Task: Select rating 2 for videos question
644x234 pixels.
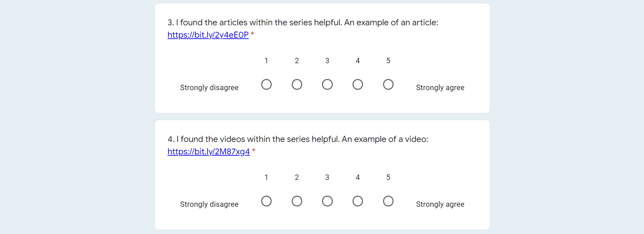Action: (297, 201)
